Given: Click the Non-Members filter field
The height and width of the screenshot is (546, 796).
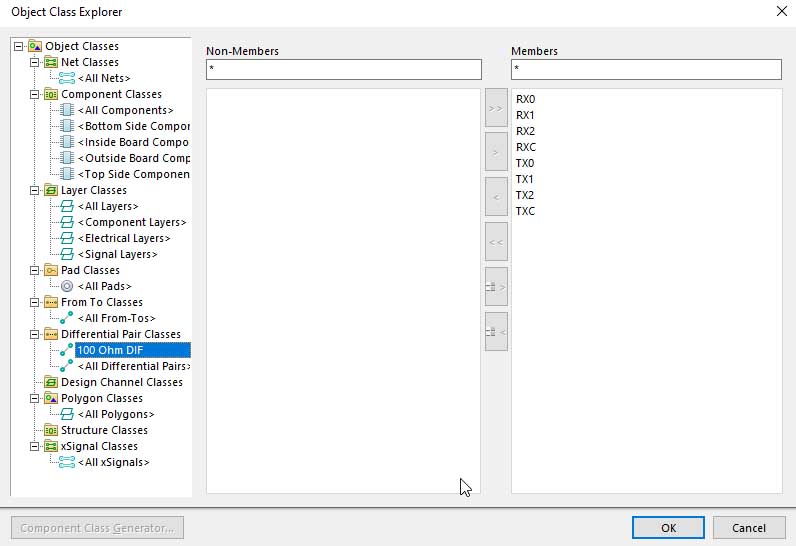Looking at the screenshot, I should click(343, 70).
